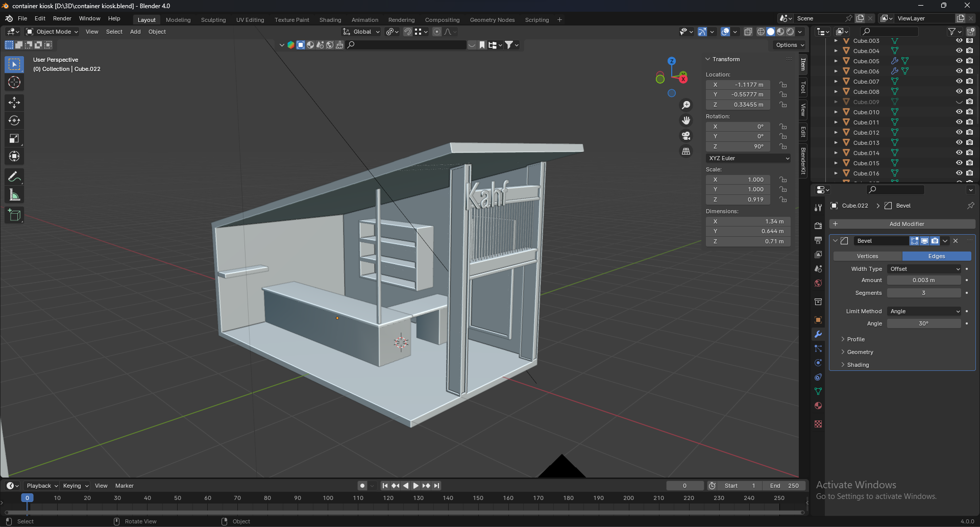Toggle snapping magnet icon
Image resolution: width=980 pixels, height=527 pixels.
pyautogui.click(x=408, y=32)
